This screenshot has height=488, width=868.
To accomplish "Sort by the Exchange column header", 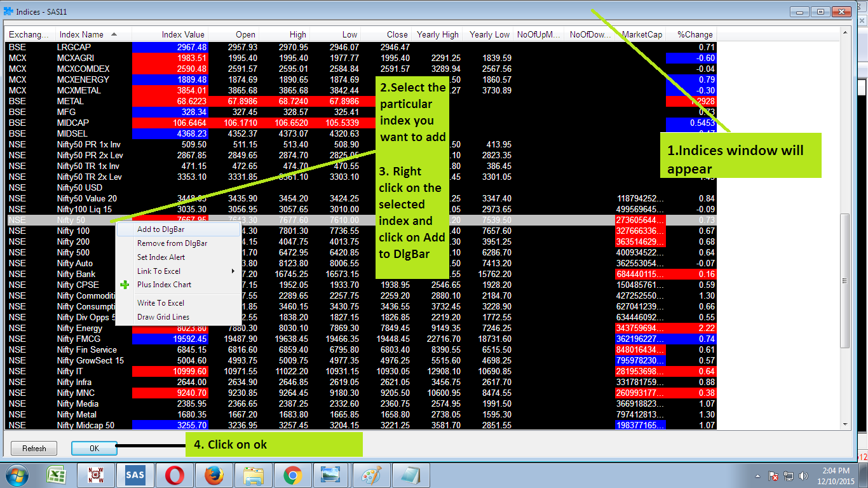I will pyautogui.click(x=31, y=34).
